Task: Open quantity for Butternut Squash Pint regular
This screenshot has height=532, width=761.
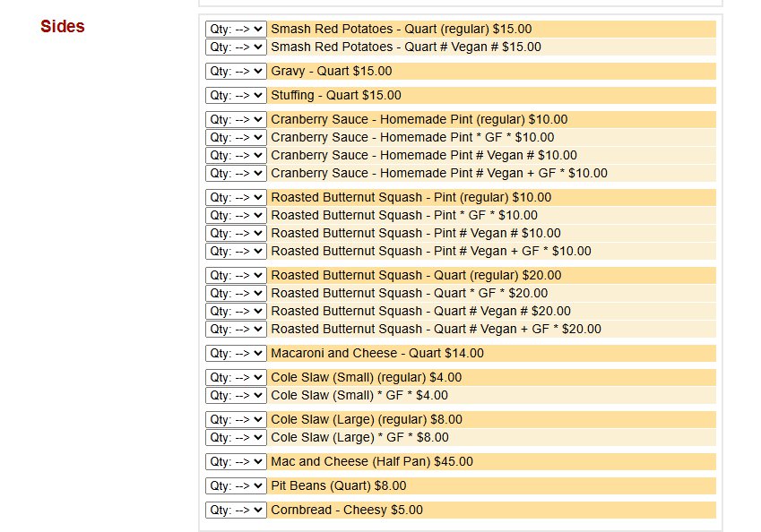Action: [236, 197]
